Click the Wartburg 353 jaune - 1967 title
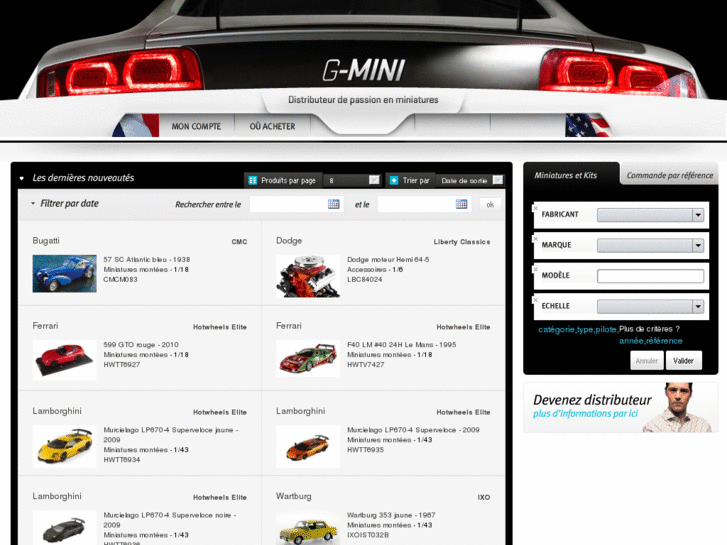This screenshot has width=727, height=545. pyautogui.click(x=391, y=515)
